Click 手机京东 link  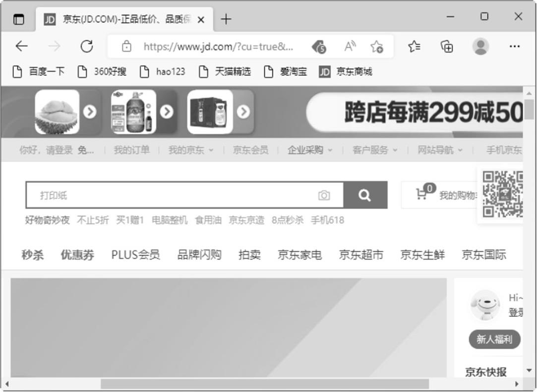(x=504, y=150)
